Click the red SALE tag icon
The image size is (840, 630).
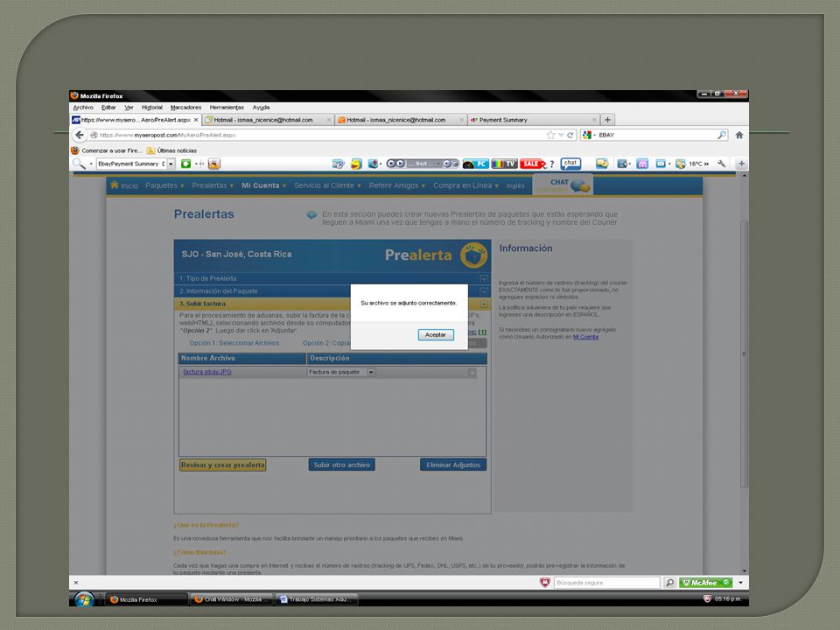click(533, 164)
